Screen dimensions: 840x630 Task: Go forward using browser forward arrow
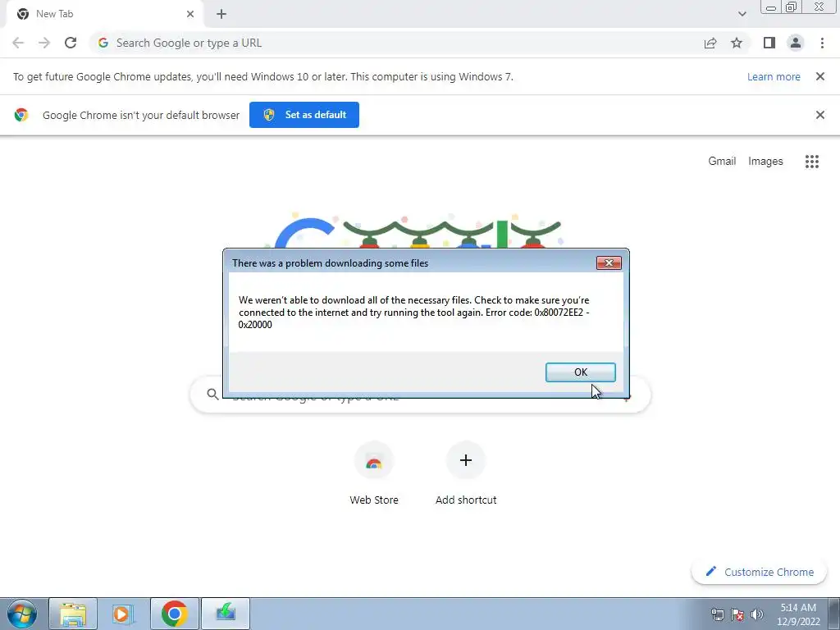pos(44,43)
